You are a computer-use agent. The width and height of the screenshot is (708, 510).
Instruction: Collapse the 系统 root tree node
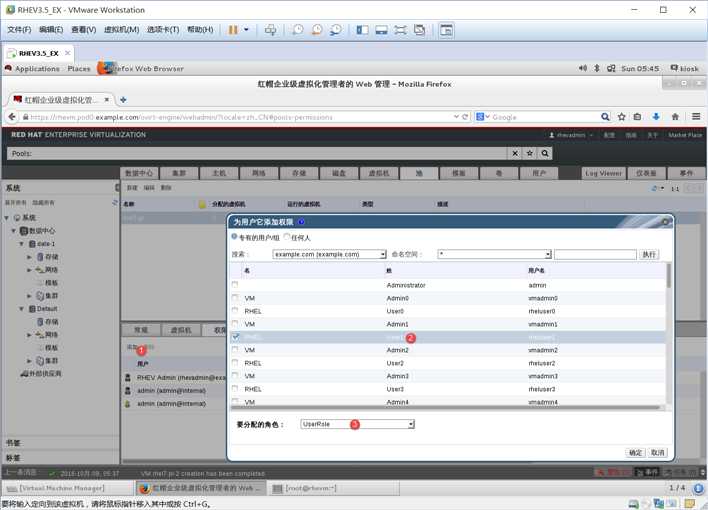click(7, 218)
